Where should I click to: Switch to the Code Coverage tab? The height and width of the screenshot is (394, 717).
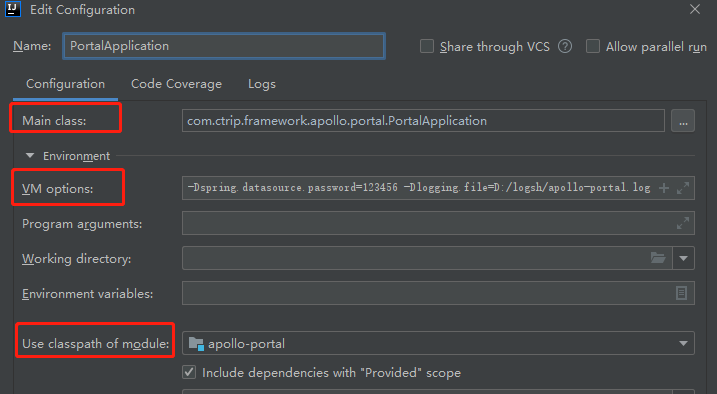pos(177,84)
